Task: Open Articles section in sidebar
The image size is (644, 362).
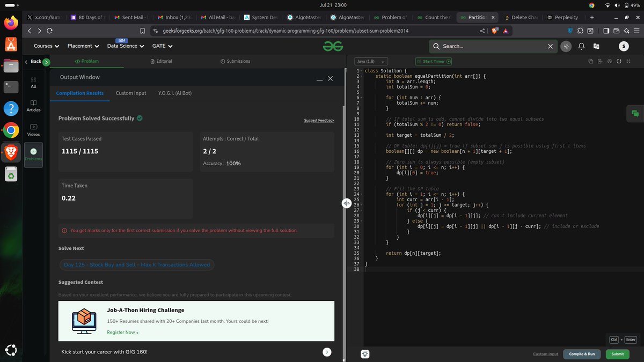Action: point(33,105)
